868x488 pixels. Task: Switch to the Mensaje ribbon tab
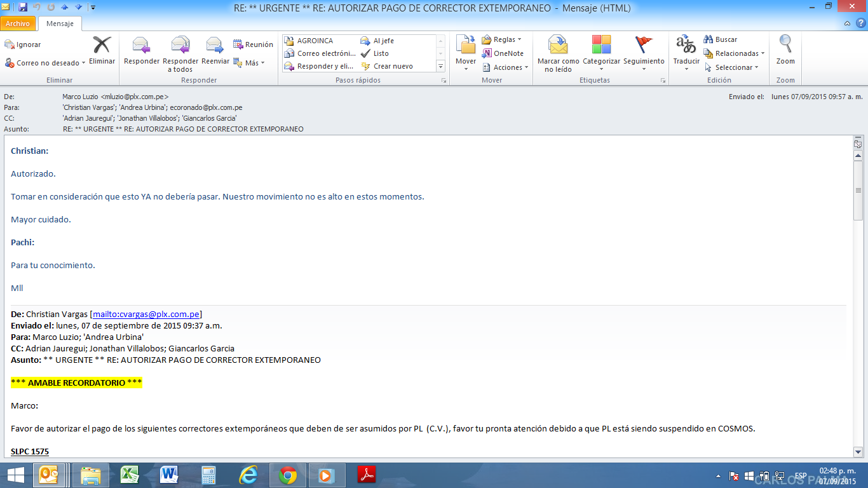pos(60,24)
